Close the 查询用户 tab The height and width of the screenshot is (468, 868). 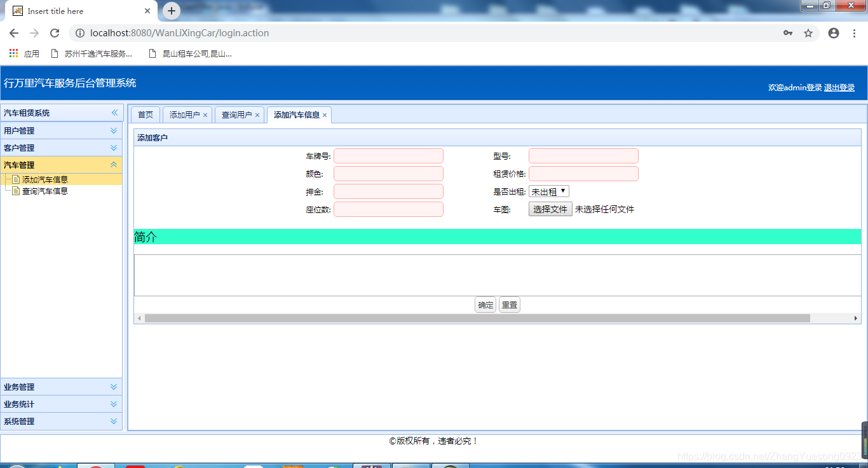point(257,115)
